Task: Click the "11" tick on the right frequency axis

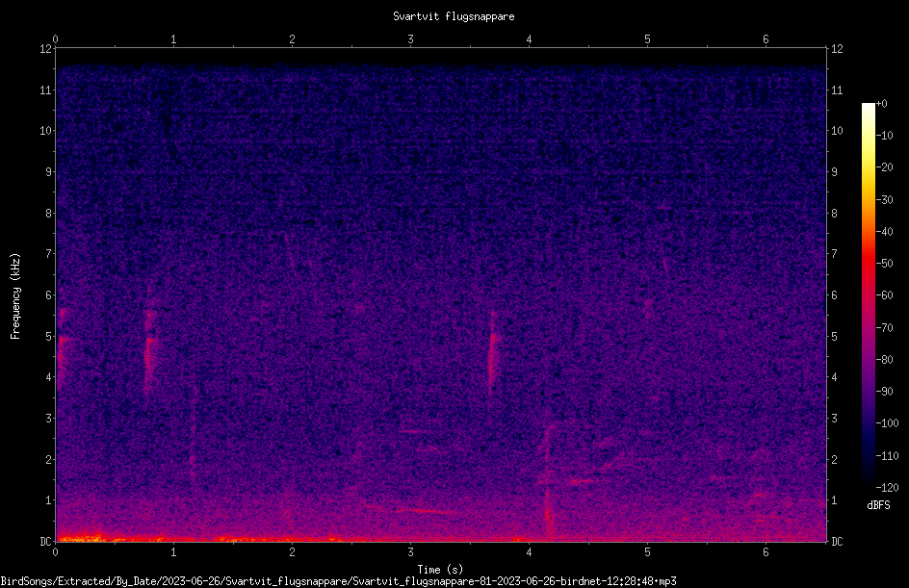Action: click(837, 89)
